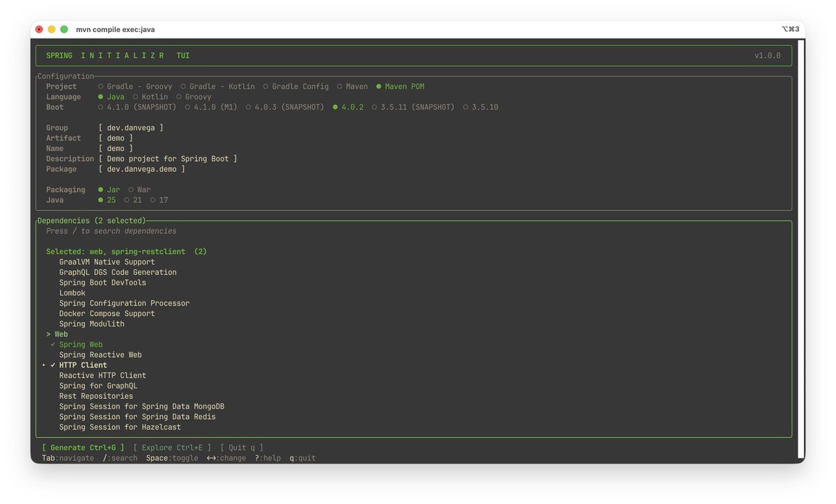Toggle Docker Compose Support dependency
This screenshot has width=836, height=504.
(x=107, y=313)
